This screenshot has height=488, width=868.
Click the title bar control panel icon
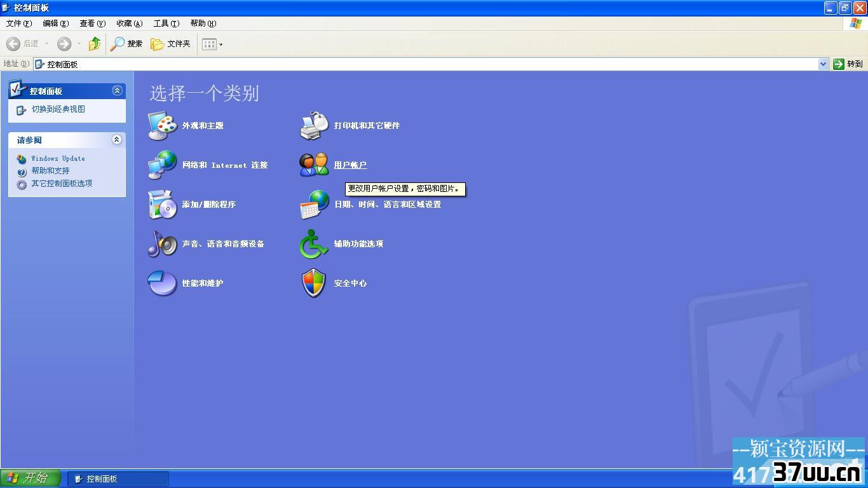point(6,8)
